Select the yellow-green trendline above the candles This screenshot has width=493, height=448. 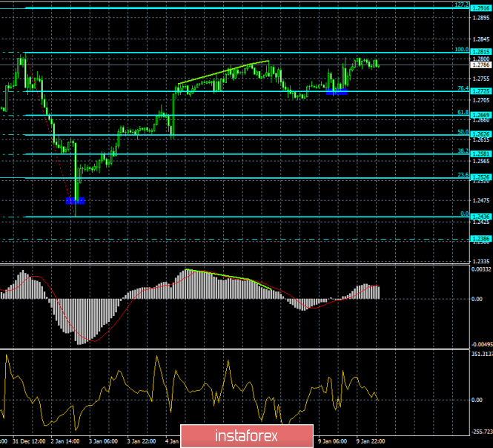coord(222,71)
